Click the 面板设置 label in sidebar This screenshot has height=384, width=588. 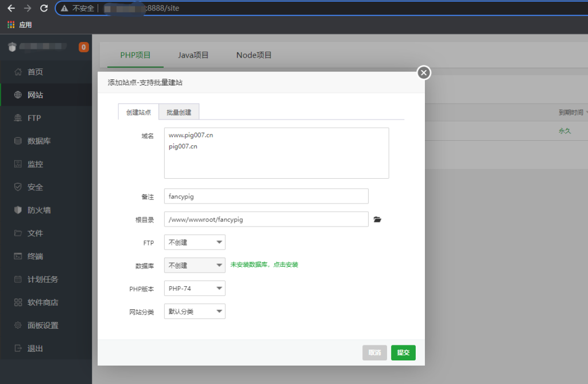[42, 325]
